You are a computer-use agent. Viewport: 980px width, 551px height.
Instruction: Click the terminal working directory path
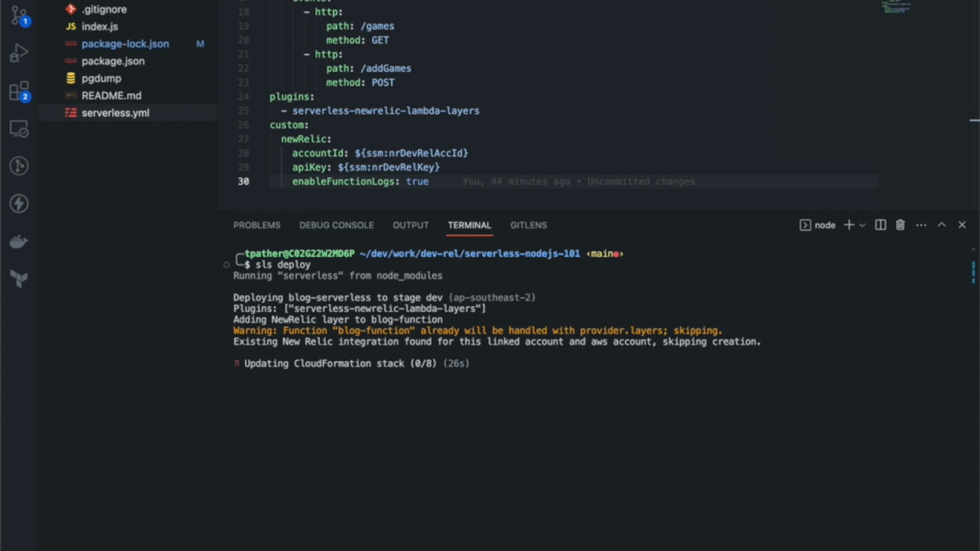coord(470,254)
